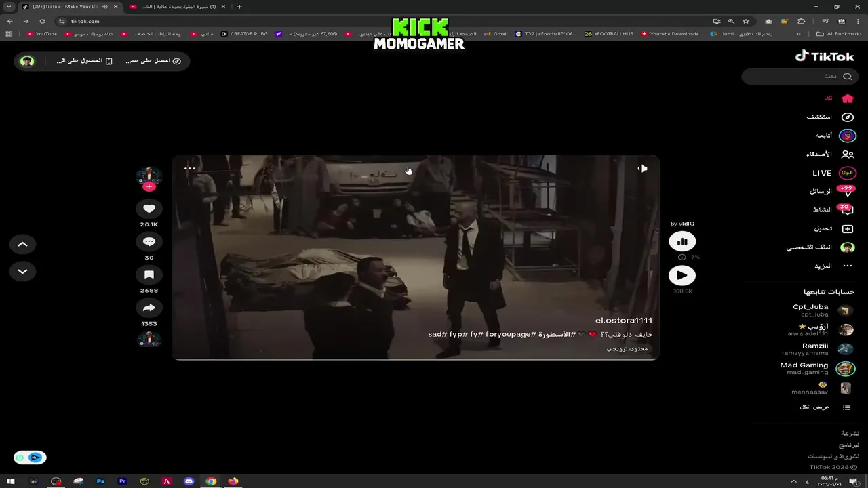Show hidden system tray icons

[793, 481]
